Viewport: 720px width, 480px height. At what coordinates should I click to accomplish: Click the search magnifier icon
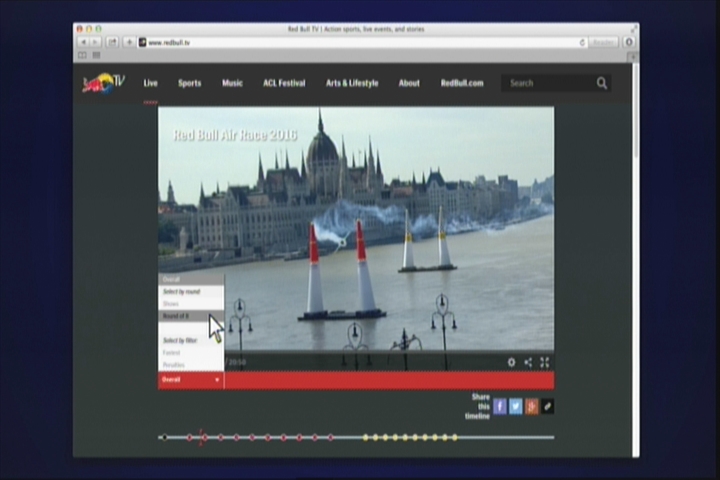602,83
